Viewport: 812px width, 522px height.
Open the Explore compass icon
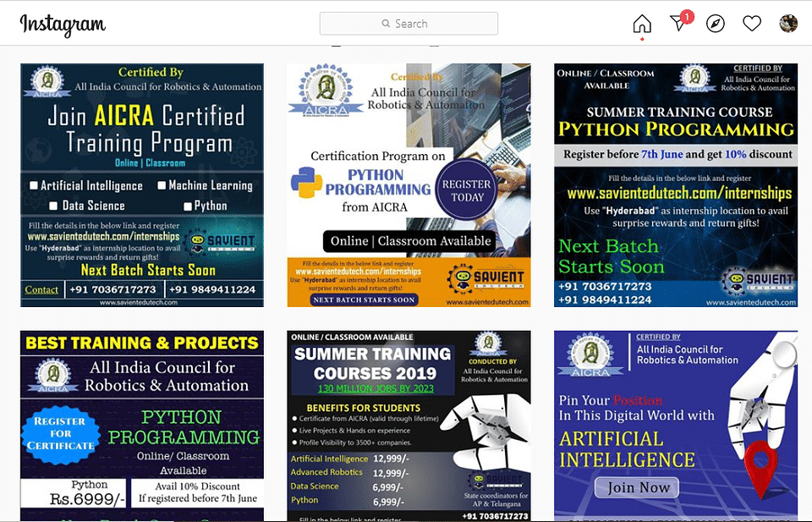[716, 24]
